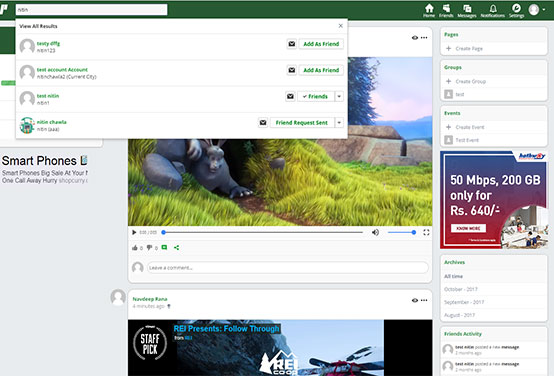This screenshot has height=376, width=554.
Task: Open the test group
Action: tap(460, 94)
